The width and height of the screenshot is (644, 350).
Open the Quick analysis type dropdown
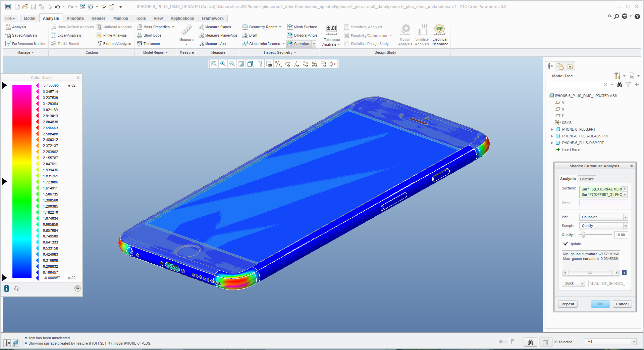[x=582, y=283]
